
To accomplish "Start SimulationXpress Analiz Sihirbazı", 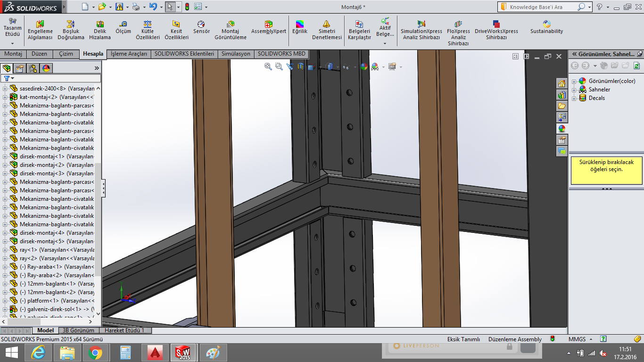I will [x=421, y=30].
